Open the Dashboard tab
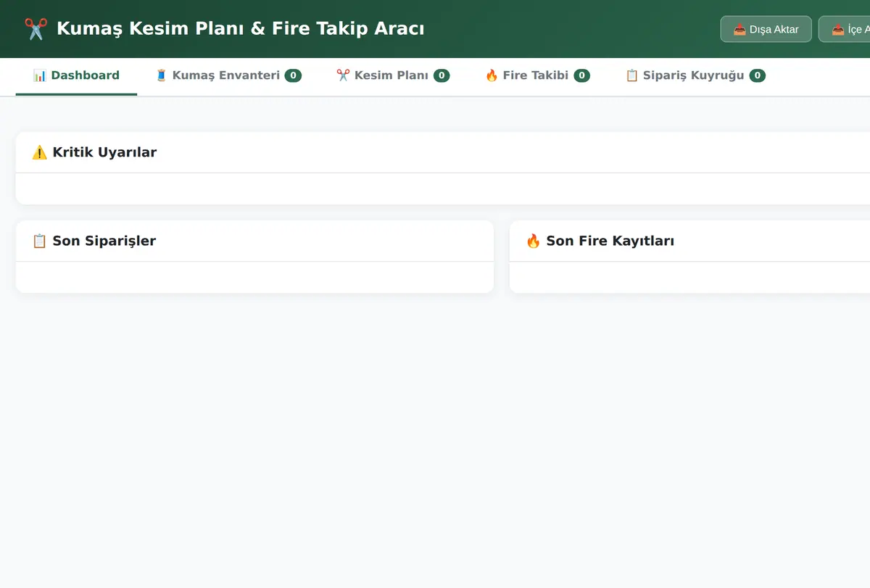Screen dimensions: 870x588 pyautogui.click(x=76, y=75)
